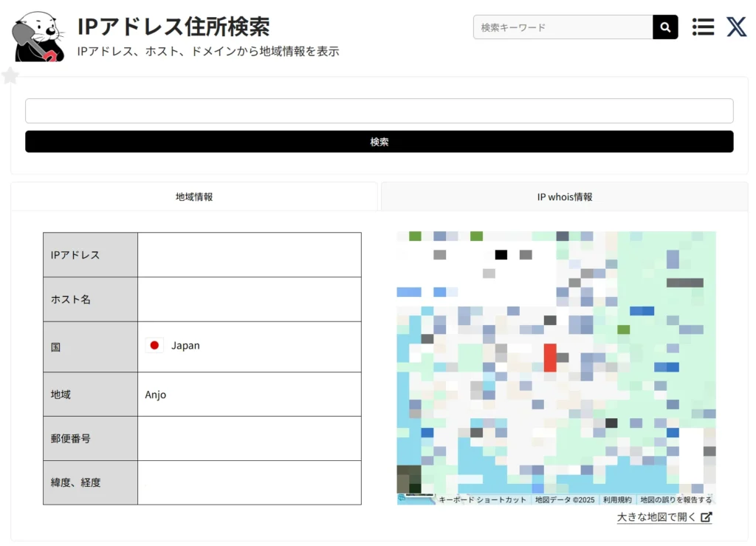Switch to the IP whois情報 tab

pyautogui.click(x=564, y=197)
